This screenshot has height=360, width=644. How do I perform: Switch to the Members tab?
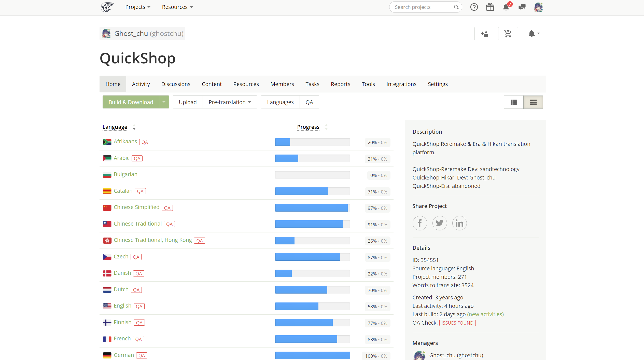click(x=282, y=84)
